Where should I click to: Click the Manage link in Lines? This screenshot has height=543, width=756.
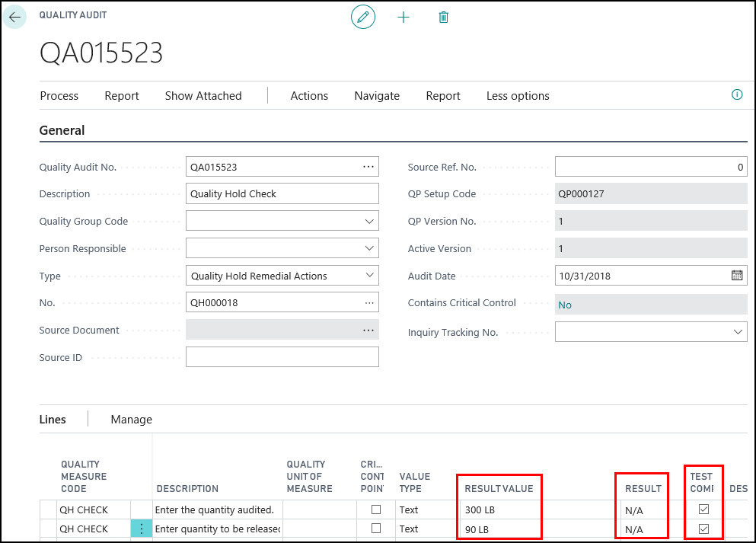point(131,420)
